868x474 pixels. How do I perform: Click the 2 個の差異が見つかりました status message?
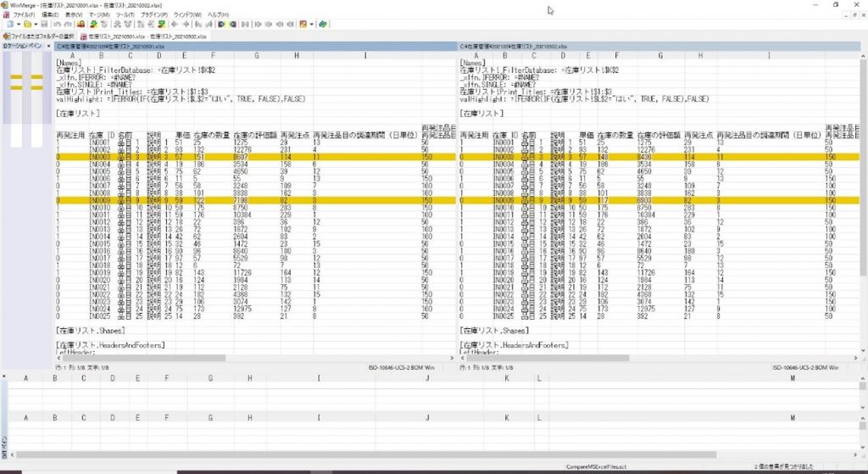pyautogui.click(x=784, y=467)
